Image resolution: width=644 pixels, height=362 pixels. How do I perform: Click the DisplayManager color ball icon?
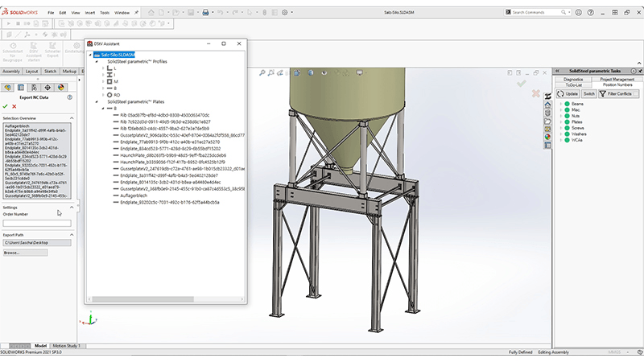tap(60, 87)
